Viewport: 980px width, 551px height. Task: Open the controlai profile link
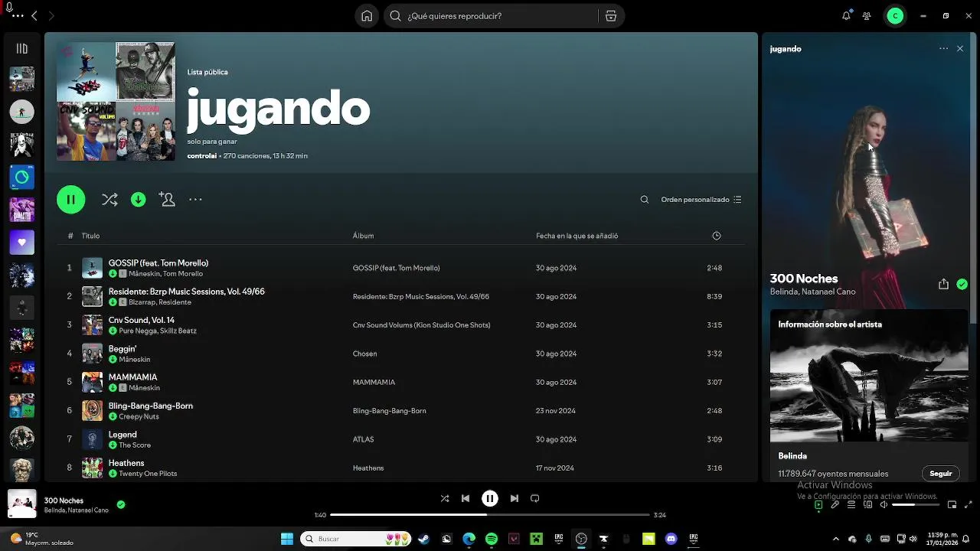point(202,156)
